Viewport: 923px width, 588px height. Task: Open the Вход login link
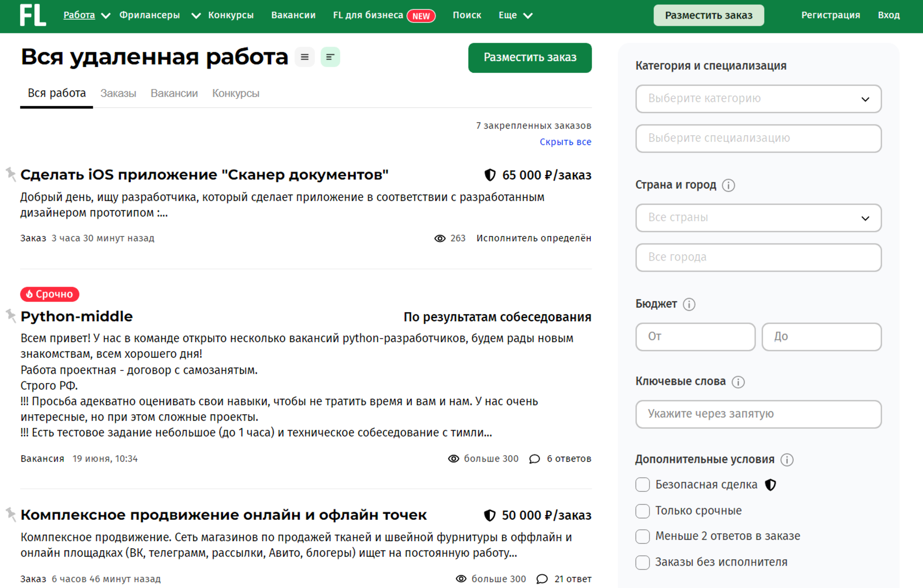[x=889, y=15]
